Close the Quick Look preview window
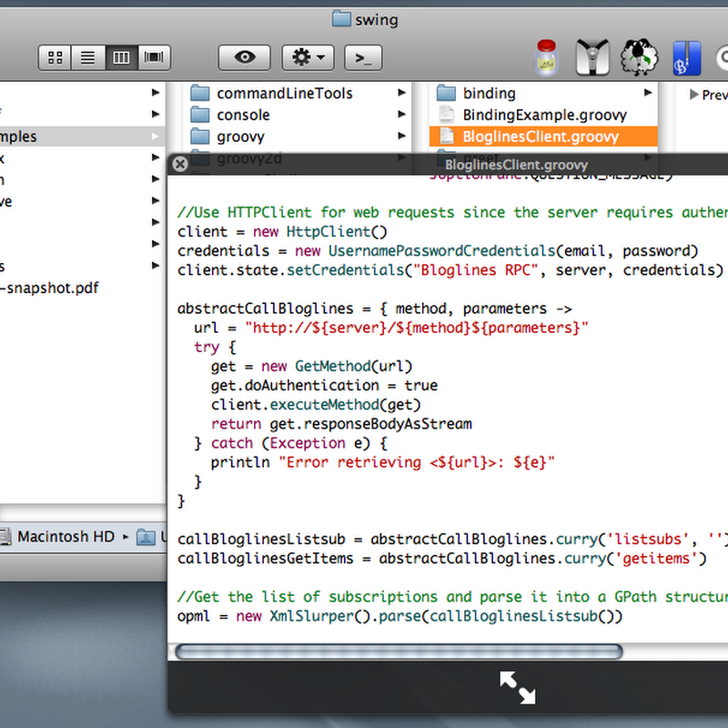 [180, 164]
